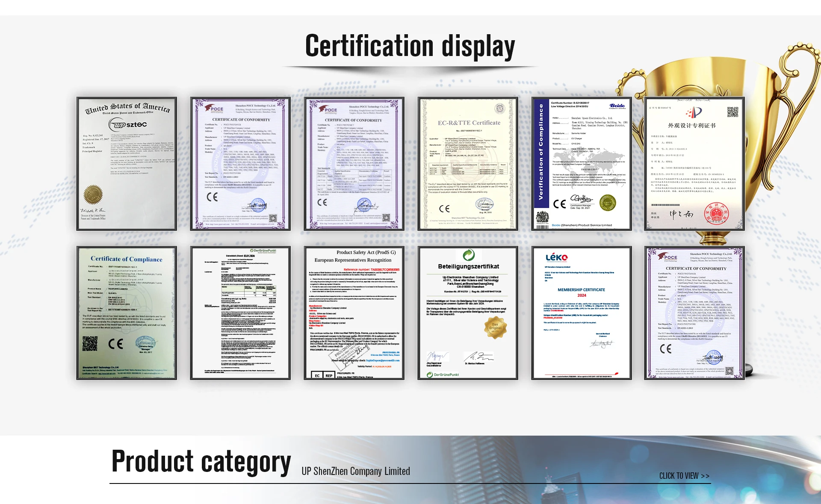
Task: Click the gold seal on Beteiligungszertifikat
Action: (495, 327)
